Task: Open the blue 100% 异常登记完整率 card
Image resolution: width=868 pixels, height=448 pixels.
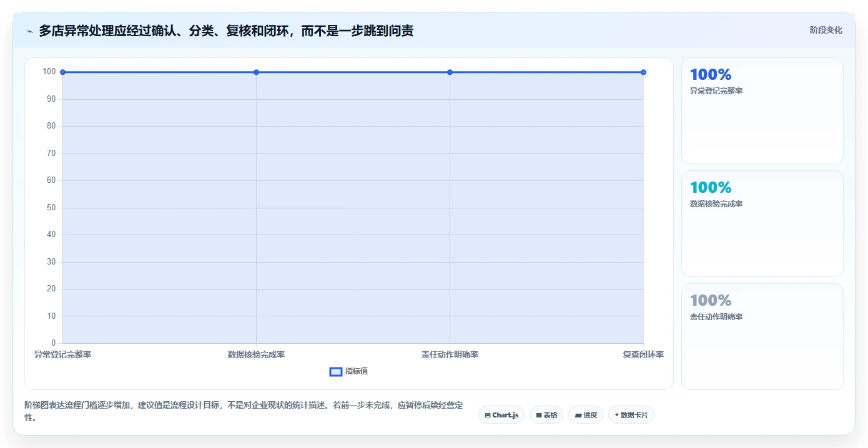Action: (762, 111)
